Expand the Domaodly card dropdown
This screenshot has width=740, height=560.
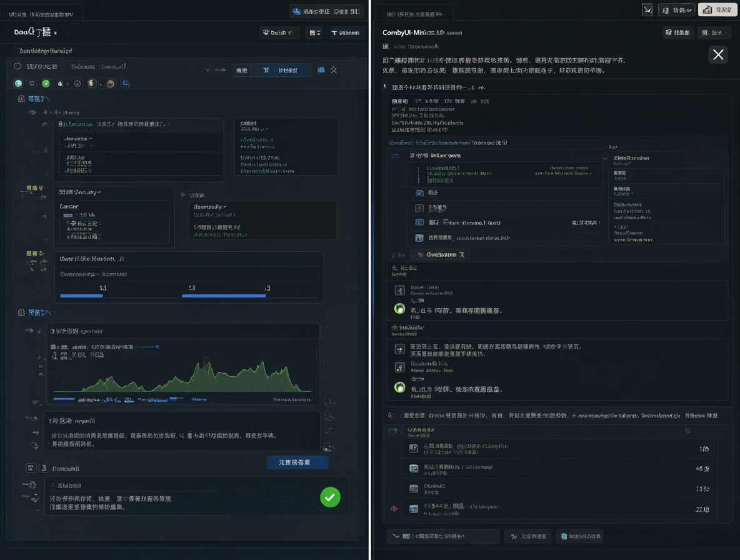click(224, 207)
